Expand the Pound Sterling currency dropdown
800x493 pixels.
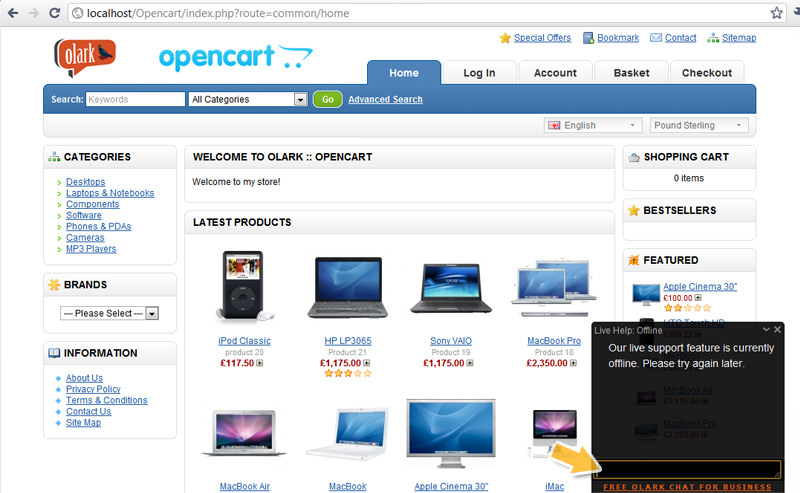pyautogui.click(x=699, y=125)
